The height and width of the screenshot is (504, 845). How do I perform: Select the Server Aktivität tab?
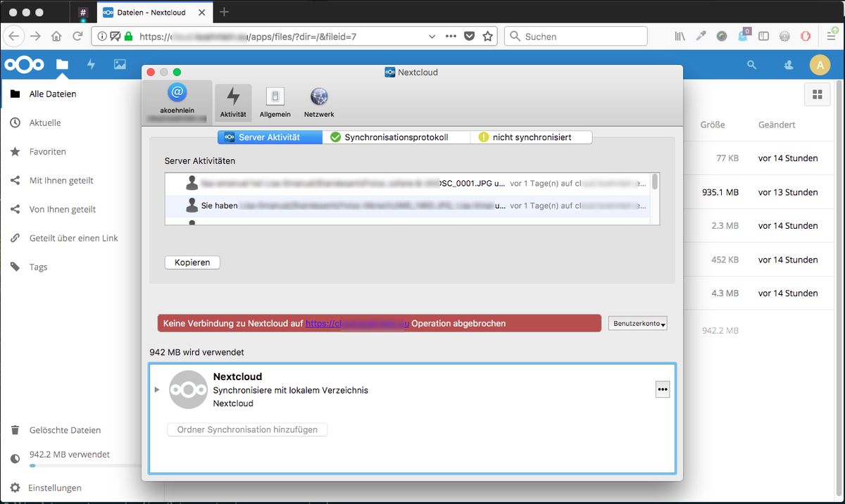point(270,137)
